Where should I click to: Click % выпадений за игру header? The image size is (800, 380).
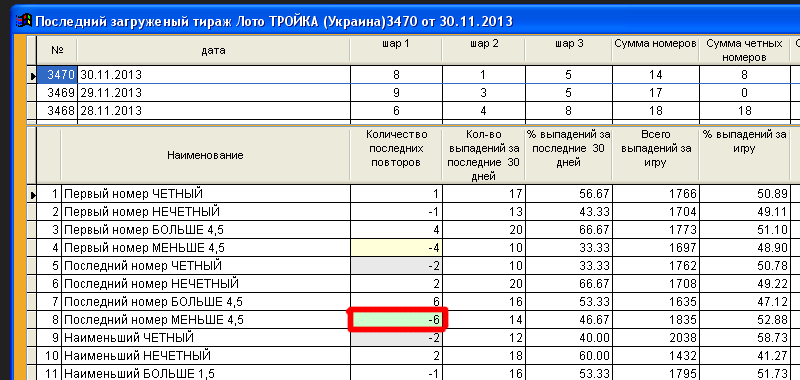pos(744,155)
